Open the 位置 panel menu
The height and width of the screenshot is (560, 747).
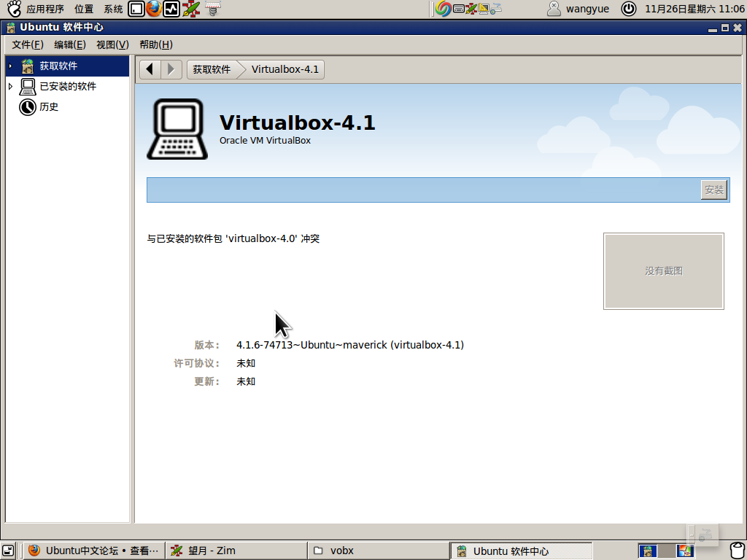click(x=84, y=9)
